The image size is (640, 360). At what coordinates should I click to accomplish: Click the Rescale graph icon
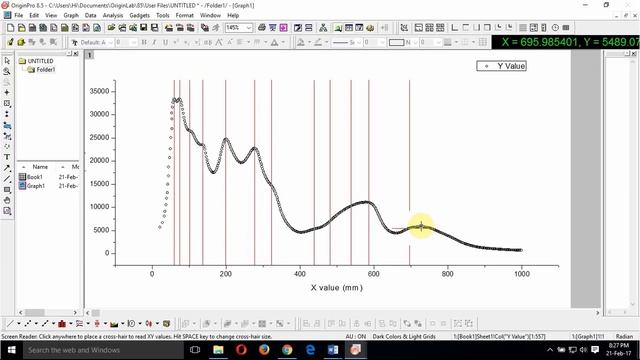(x=404, y=28)
